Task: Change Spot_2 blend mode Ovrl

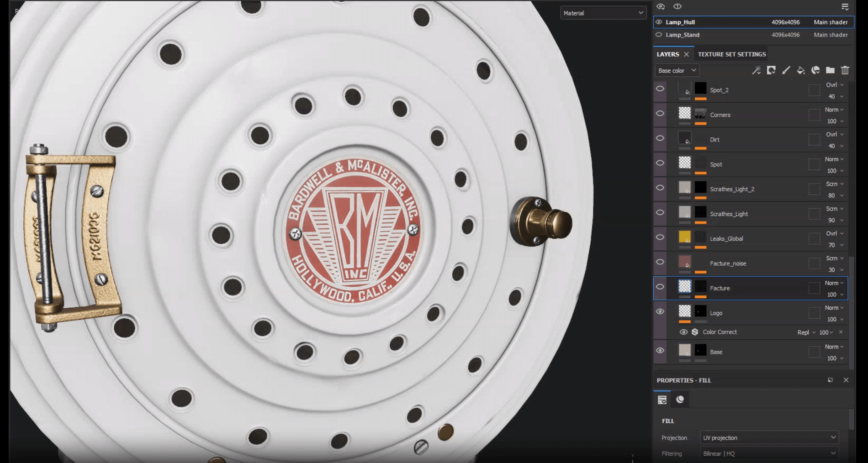Action: tap(834, 85)
